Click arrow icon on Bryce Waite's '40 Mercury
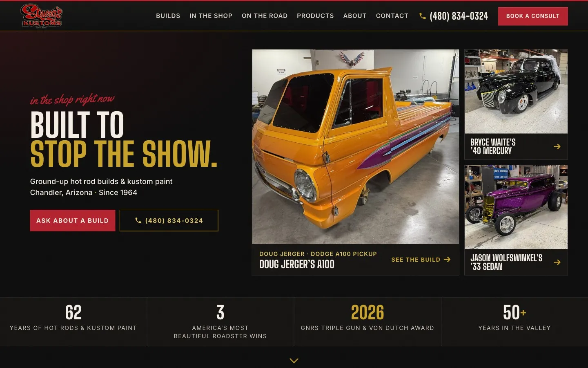The image size is (588, 368). pos(557,146)
